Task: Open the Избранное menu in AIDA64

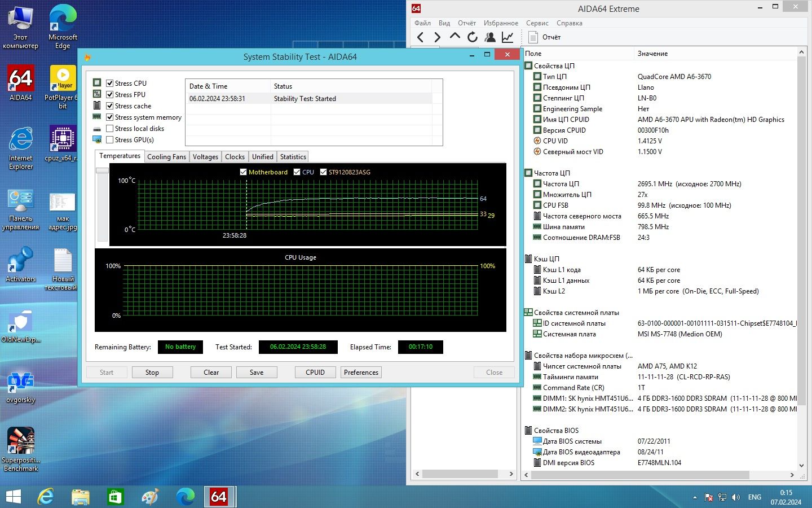Action: point(501,23)
